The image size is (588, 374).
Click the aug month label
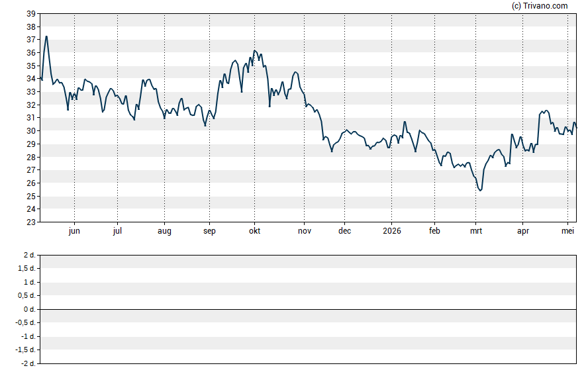coord(164,231)
